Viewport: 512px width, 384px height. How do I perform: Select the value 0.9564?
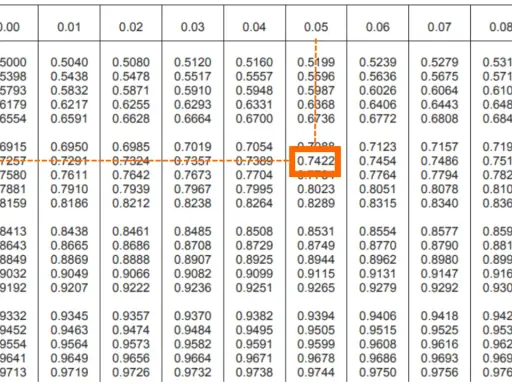69,344
